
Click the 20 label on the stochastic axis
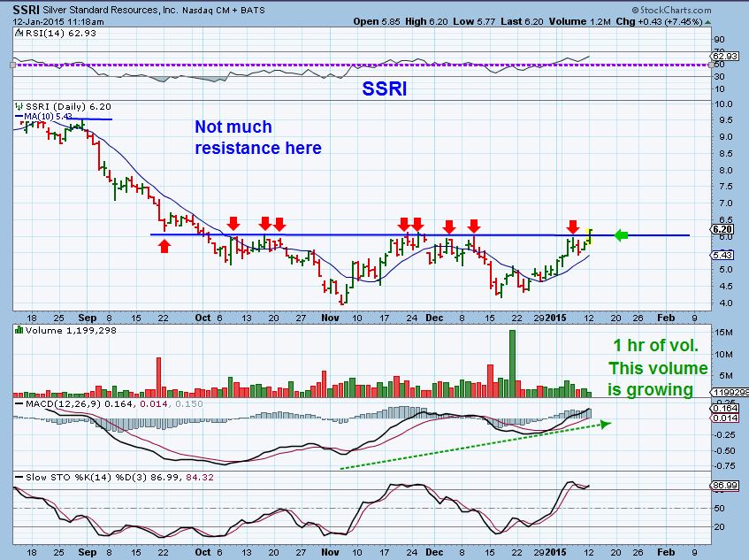(720, 526)
